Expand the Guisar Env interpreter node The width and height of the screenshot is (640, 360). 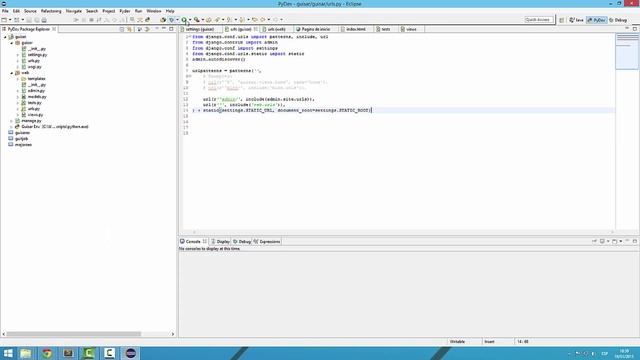coord(11,127)
